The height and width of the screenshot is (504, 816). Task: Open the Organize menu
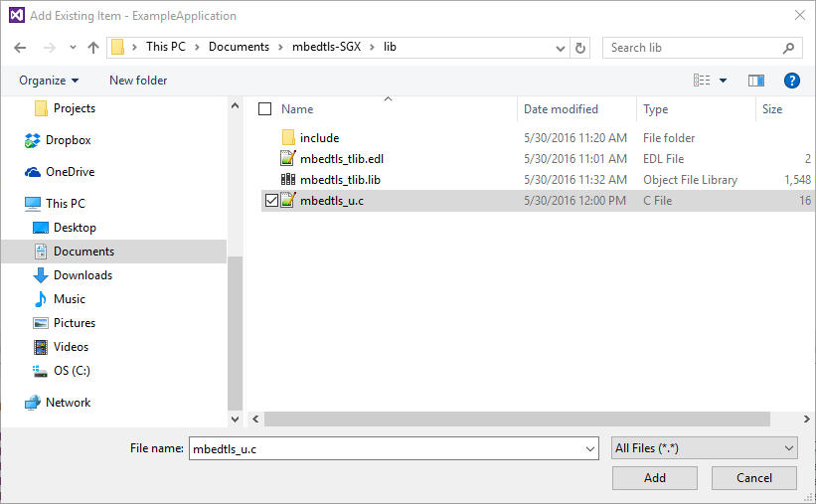pyautogui.click(x=49, y=81)
